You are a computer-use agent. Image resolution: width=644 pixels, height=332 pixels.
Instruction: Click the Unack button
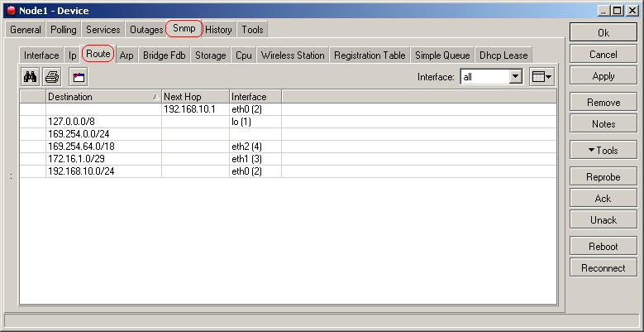point(603,219)
